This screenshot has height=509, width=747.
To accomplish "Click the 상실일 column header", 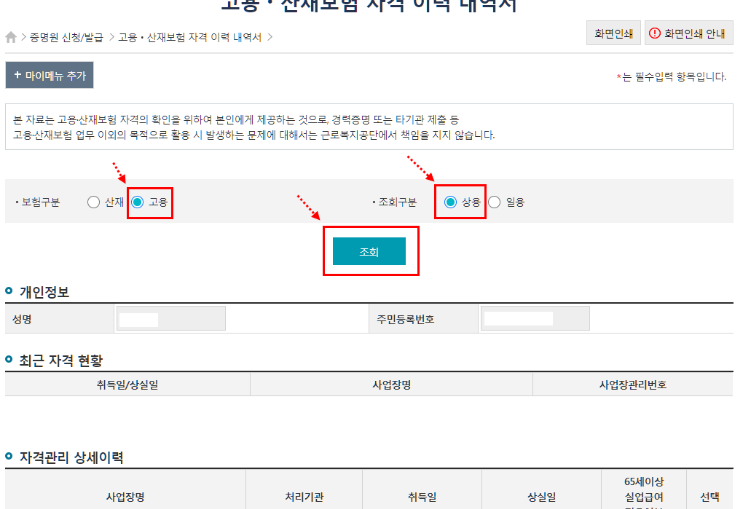I will (x=542, y=497).
